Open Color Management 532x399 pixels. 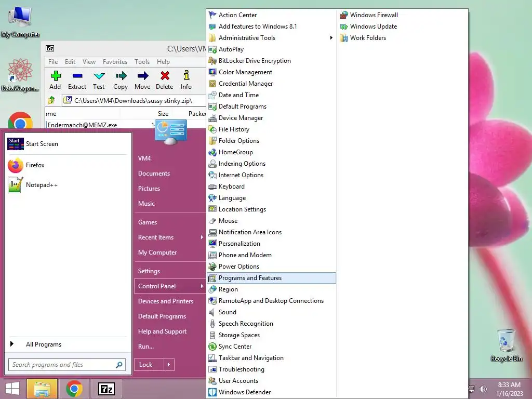[271, 72]
